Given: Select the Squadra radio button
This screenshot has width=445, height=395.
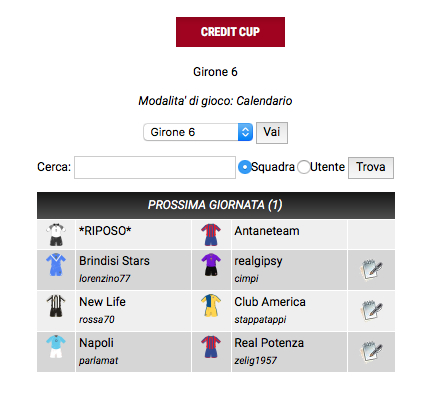Looking at the screenshot, I should click(245, 167).
